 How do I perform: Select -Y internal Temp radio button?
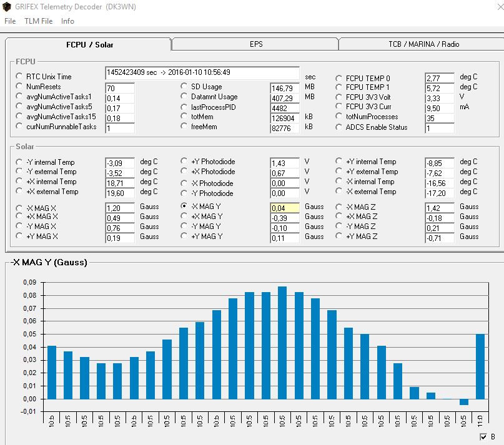coord(19,162)
